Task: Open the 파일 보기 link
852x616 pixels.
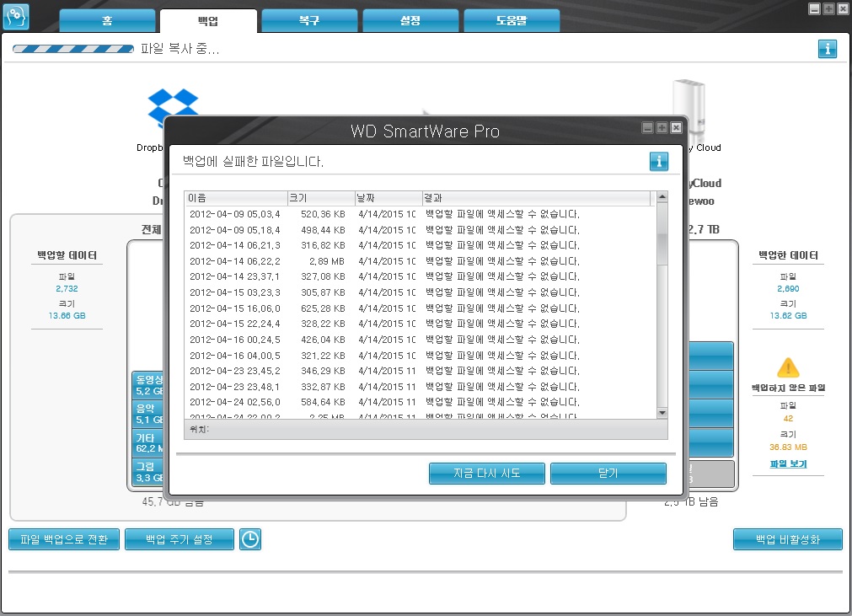Action: click(788, 464)
